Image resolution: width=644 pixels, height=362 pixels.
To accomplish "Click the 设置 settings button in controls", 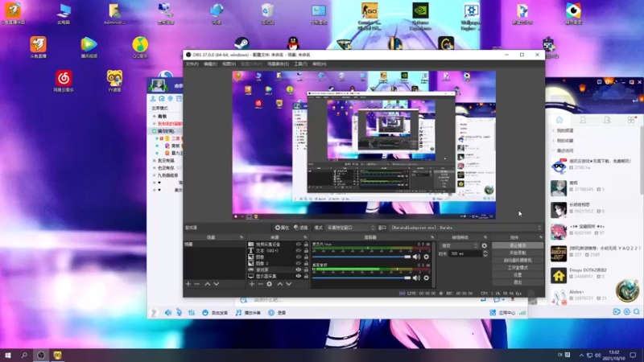I will 518,274.
